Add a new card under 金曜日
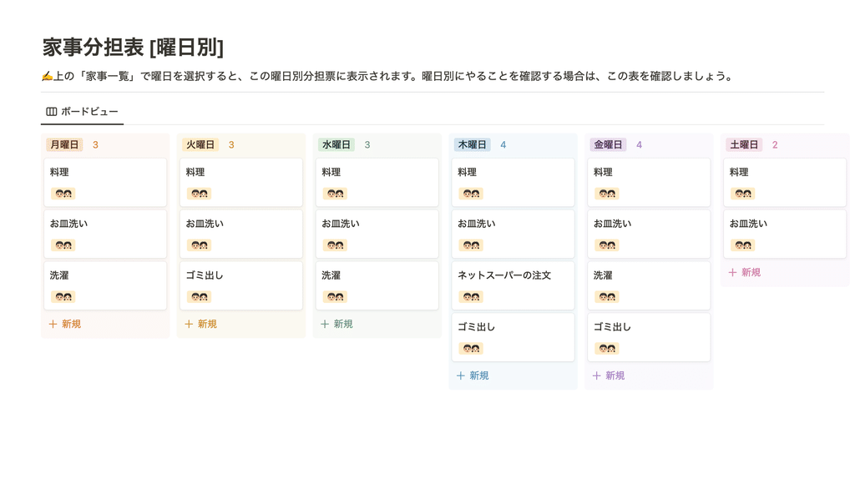Viewport: 855px width, 504px height. [608, 376]
